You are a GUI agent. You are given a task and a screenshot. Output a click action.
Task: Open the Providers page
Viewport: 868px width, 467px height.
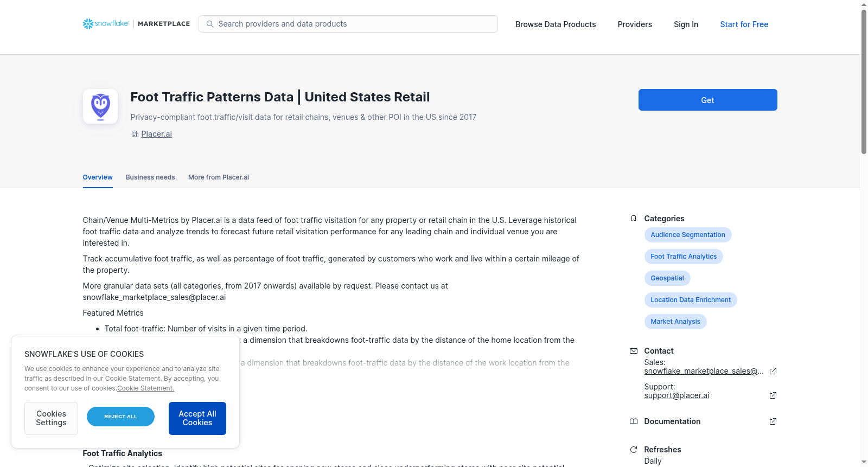click(635, 24)
